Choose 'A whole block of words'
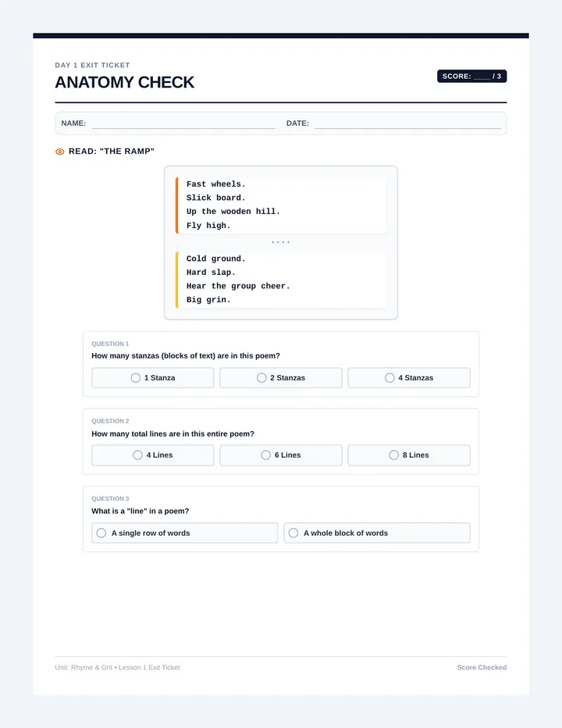 click(x=377, y=533)
